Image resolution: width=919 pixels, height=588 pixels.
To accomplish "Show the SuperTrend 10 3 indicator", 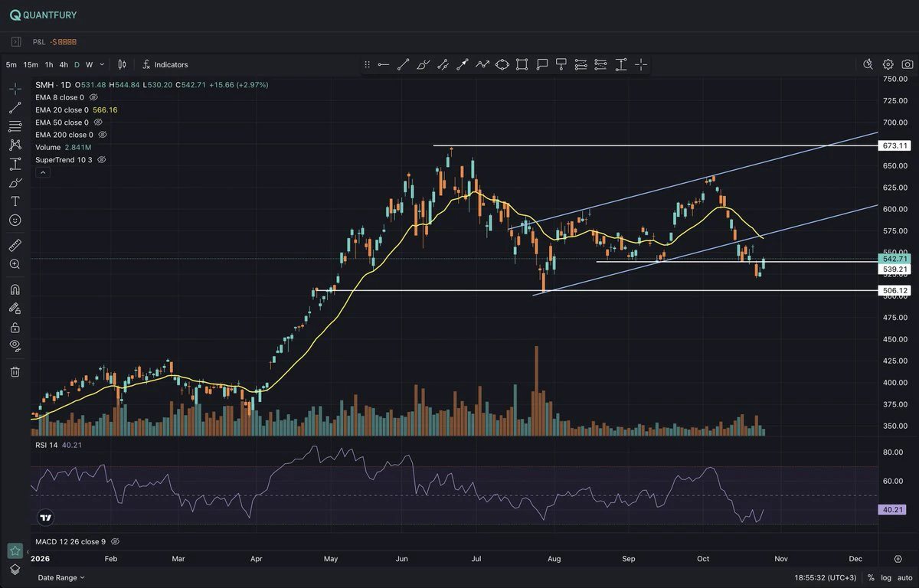I will click(x=102, y=160).
